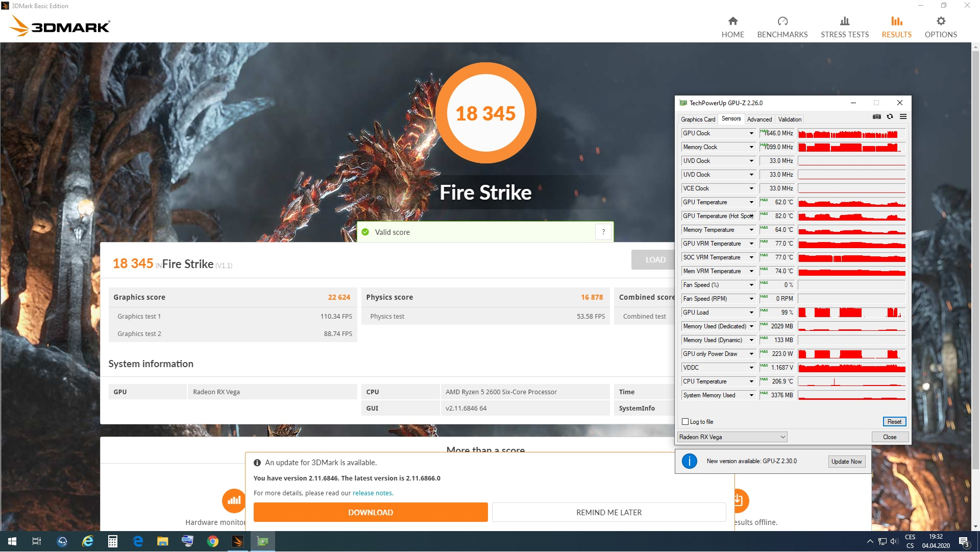Click Update Now for GPU-Z
This screenshot has height=552, width=980.
[846, 462]
